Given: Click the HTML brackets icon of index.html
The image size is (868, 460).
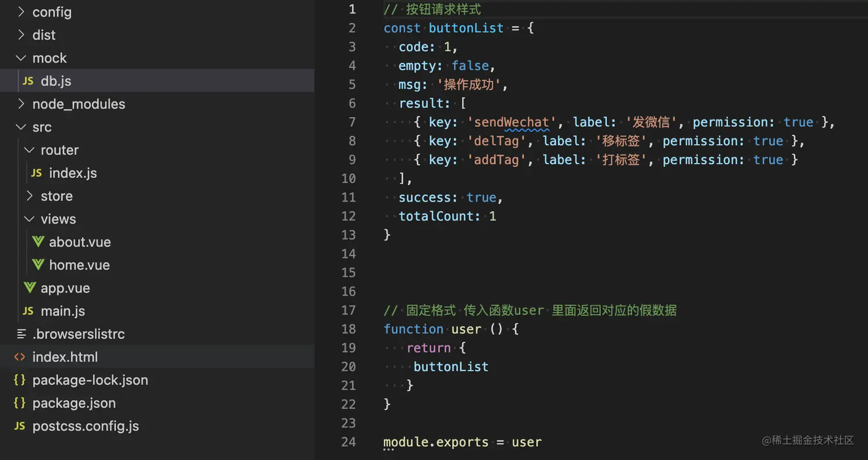Looking at the screenshot, I should [20, 357].
